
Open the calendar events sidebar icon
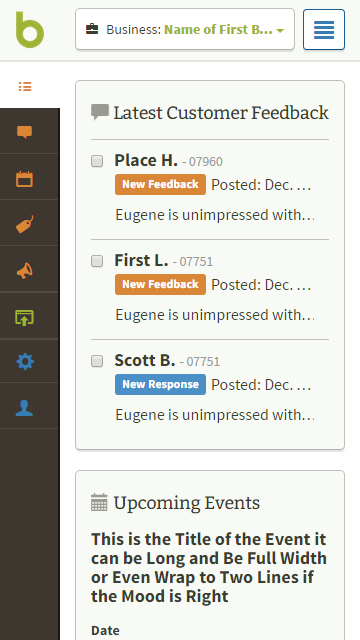coord(24,179)
